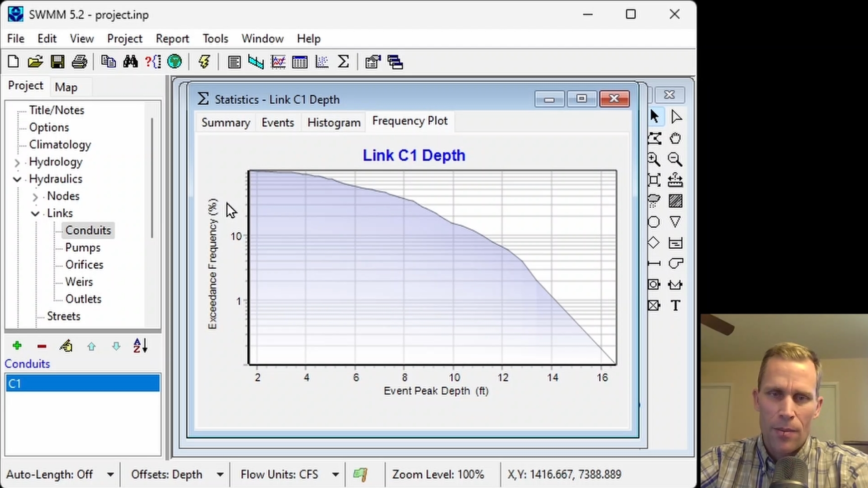Viewport: 868px width, 488px height.
Task: Select the Pan hand tool in map toolbar
Action: coord(675,138)
